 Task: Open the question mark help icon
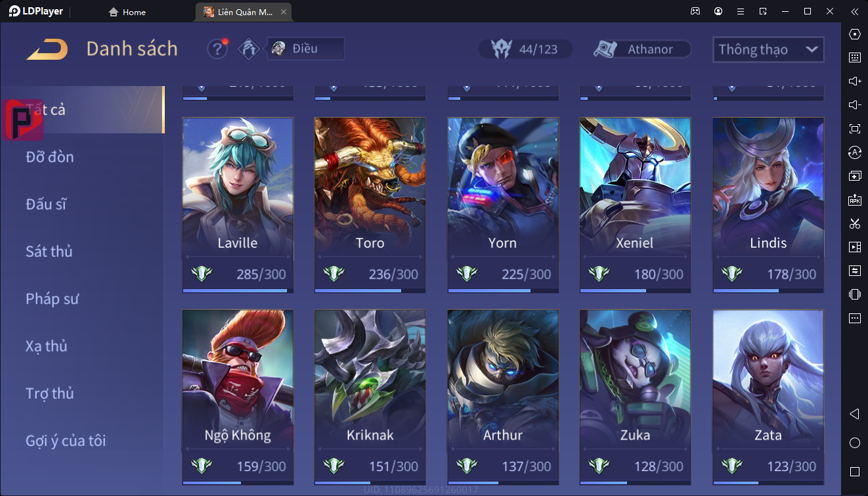click(217, 49)
